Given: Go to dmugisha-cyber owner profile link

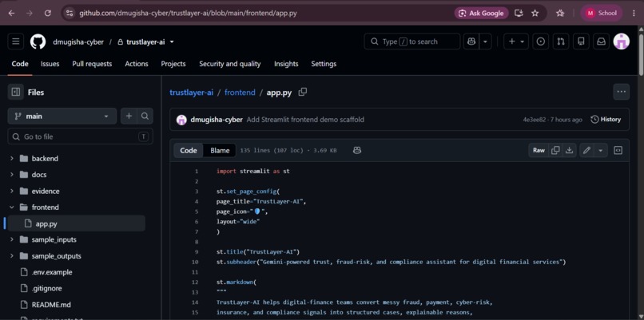Looking at the screenshot, I should [x=78, y=41].
